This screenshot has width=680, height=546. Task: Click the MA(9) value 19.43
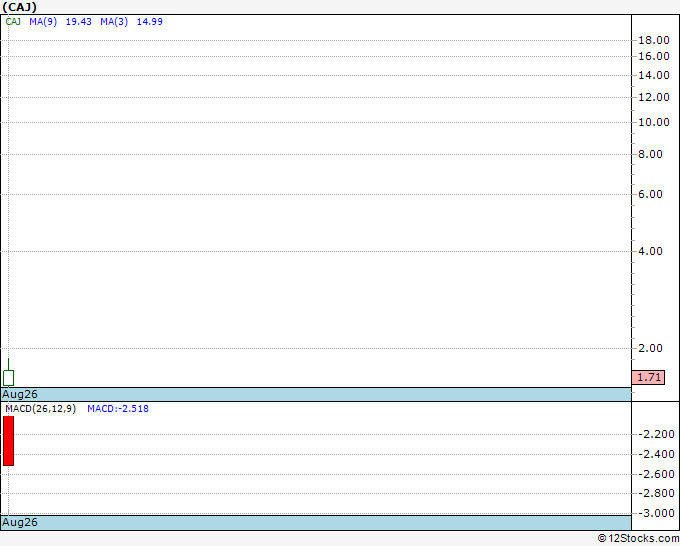[x=78, y=22]
